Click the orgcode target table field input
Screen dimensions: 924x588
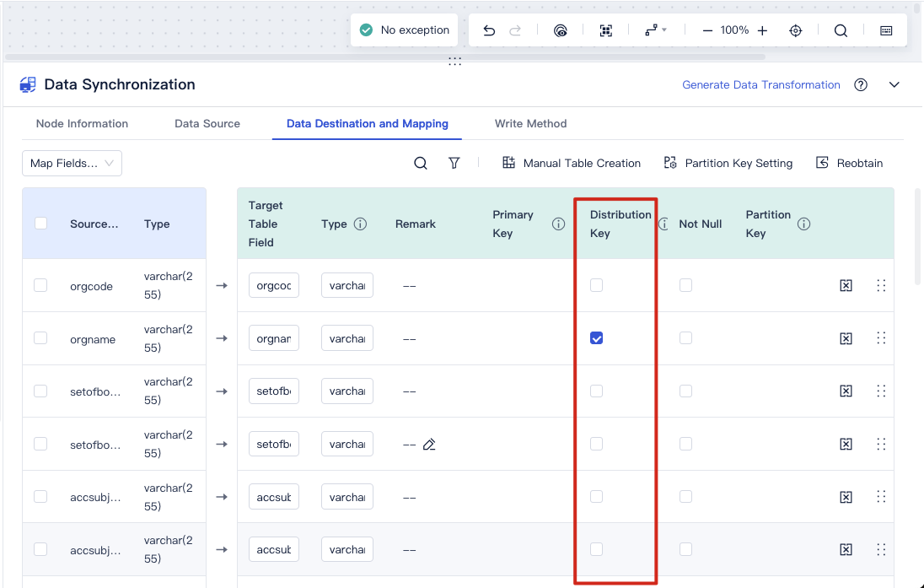tap(274, 285)
